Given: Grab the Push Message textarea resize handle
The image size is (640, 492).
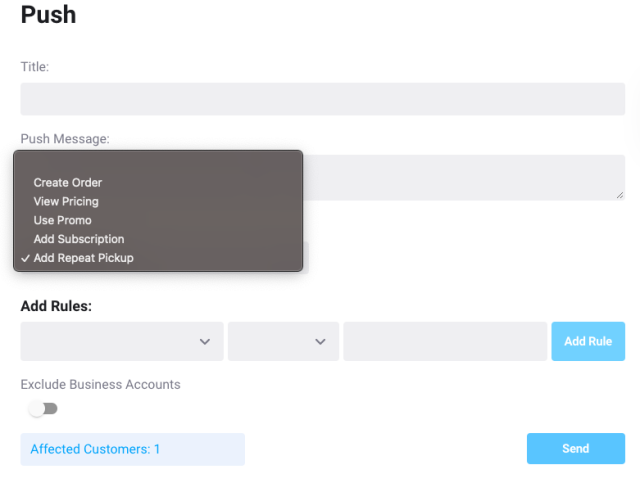Looking at the screenshot, I should (620, 195).
